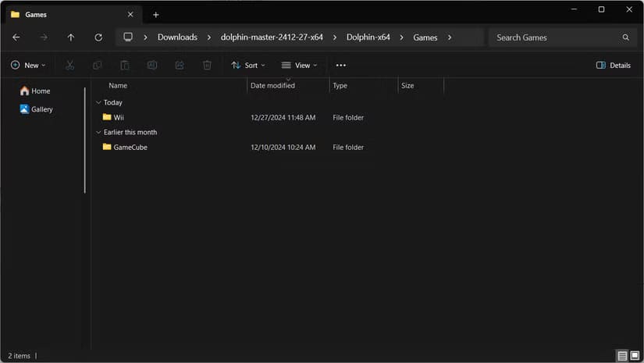
Task: Open the See more ellipsis menu
Action: [340, 65]
